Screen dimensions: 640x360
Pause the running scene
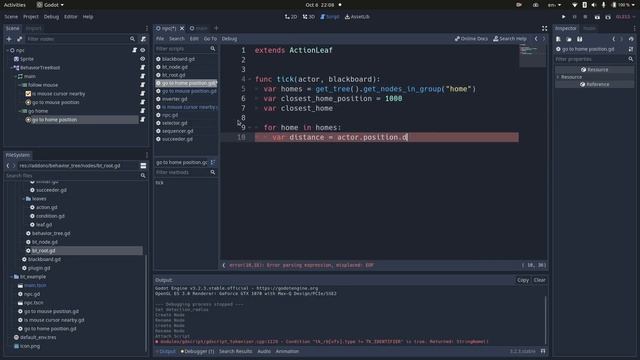click(x=574, y=17)
